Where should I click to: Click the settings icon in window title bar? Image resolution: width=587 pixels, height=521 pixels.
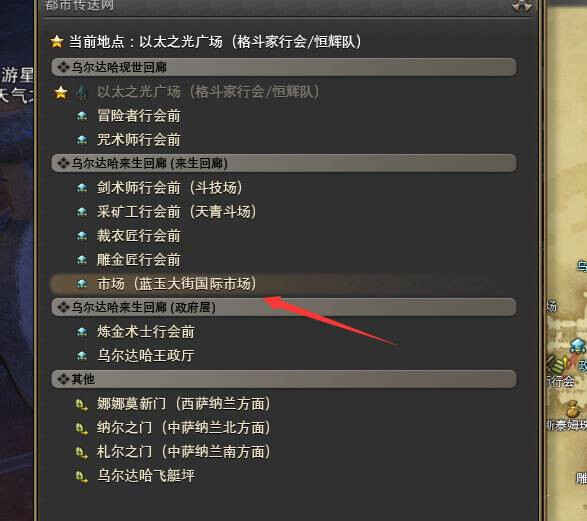coord(522,6)
